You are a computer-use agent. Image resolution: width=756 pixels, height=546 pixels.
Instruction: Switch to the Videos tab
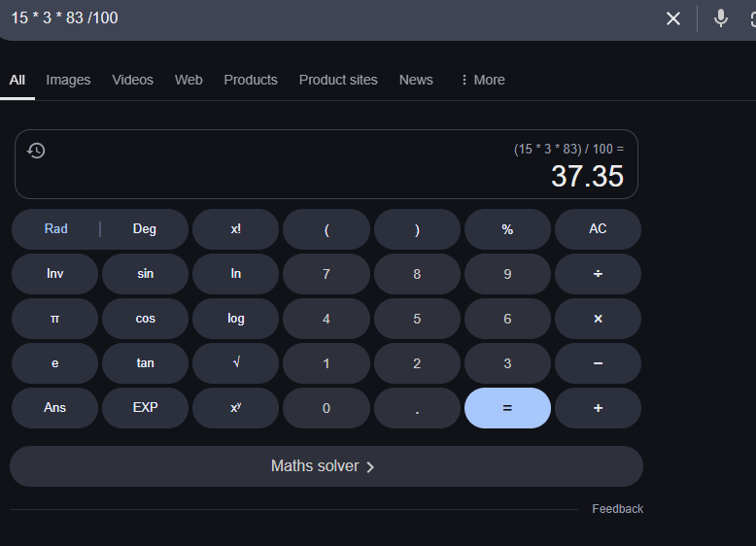(x=132, y=80)
